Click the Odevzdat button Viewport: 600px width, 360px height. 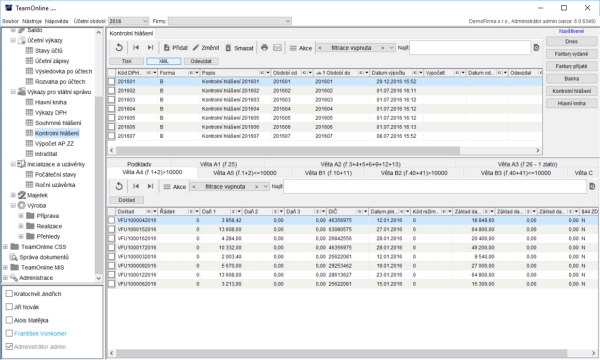[x=201, y=61]
